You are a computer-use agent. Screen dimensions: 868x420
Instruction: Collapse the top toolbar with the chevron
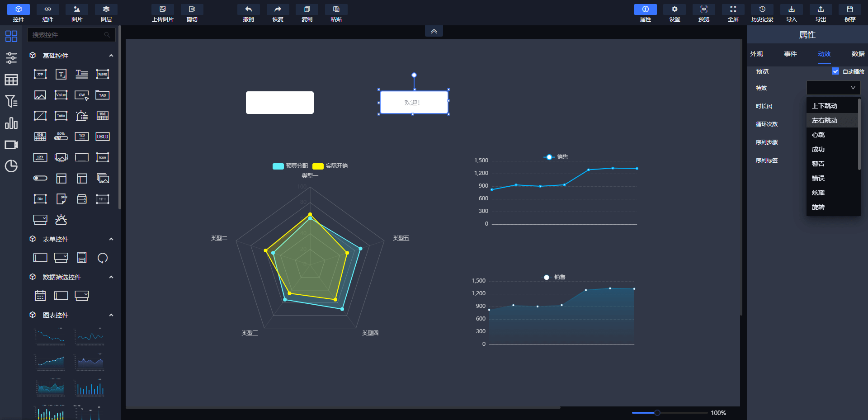point(434,31)
